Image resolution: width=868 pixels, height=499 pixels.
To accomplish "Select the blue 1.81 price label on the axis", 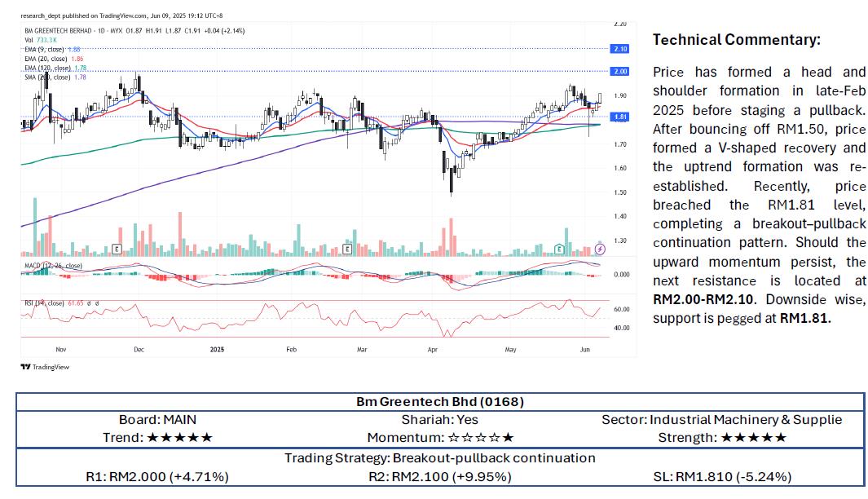I will click(619, 117).
